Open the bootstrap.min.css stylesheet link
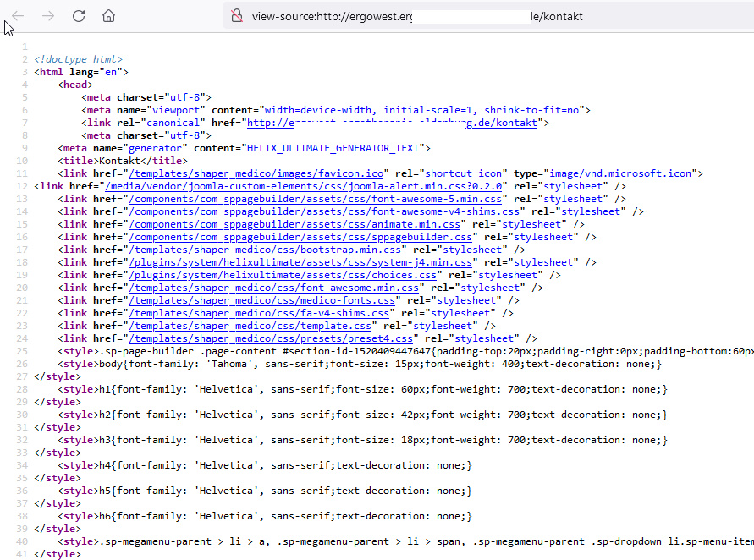This screenshot has height=560, width=754. [263, 250]
